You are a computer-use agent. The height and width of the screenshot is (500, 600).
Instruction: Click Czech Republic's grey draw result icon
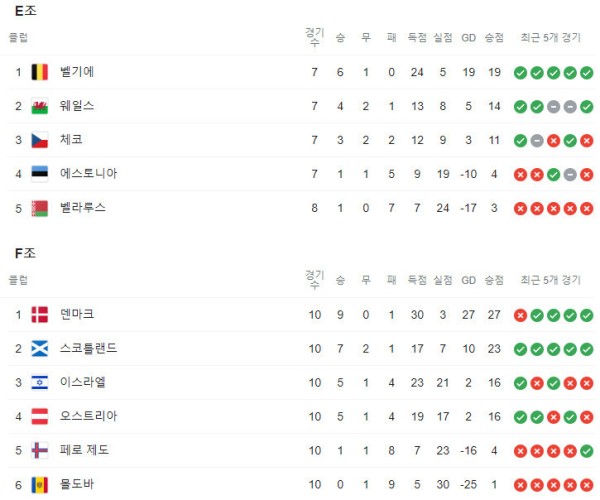click(x=537, y=141)
